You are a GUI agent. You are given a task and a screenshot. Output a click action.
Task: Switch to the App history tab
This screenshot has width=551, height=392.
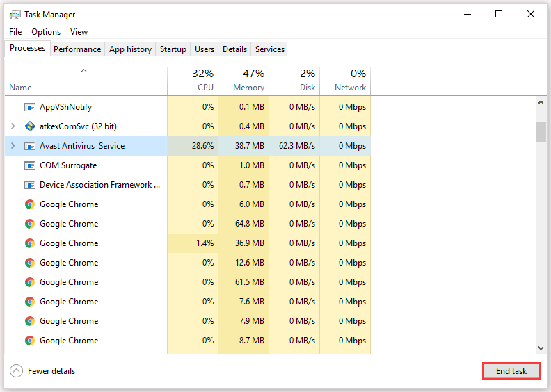pyautogui.click(x=130, y=49)
